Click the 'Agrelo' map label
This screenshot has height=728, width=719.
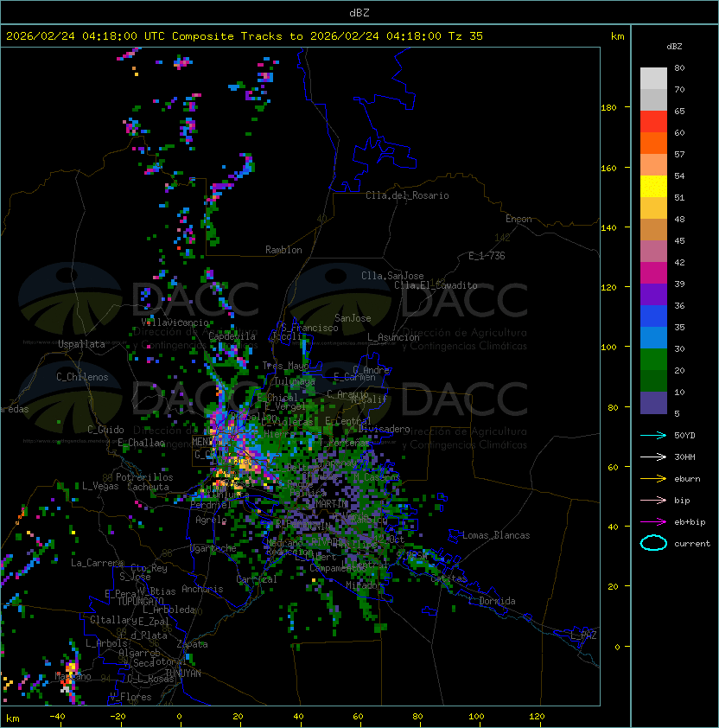(x=211, y=520)
